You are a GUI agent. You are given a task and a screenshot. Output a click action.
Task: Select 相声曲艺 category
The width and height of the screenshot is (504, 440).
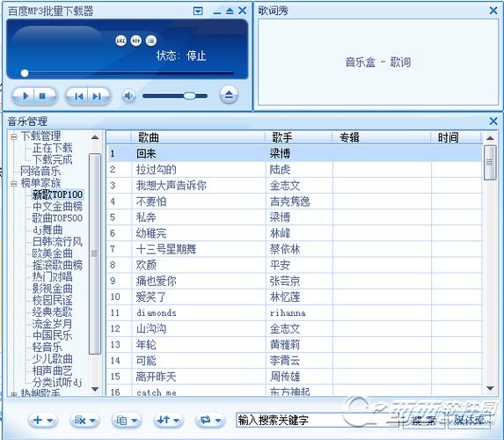point(52,370)
